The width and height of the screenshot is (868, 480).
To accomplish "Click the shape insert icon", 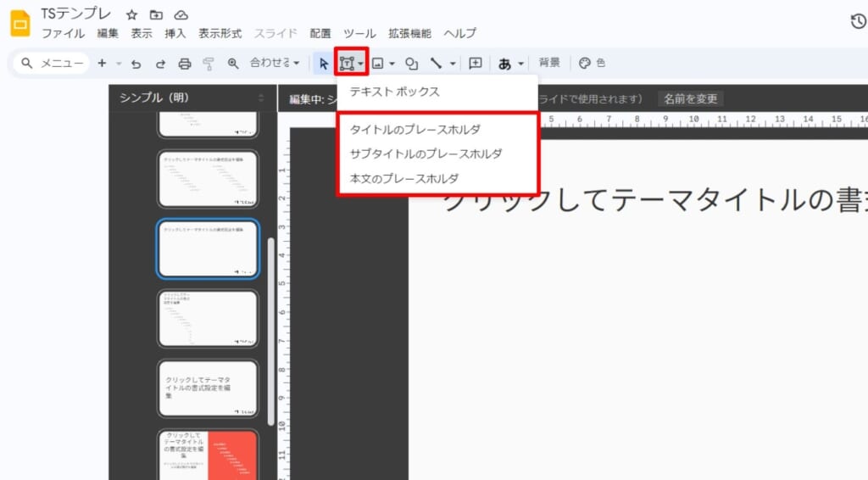I will (x=412, y=64).
